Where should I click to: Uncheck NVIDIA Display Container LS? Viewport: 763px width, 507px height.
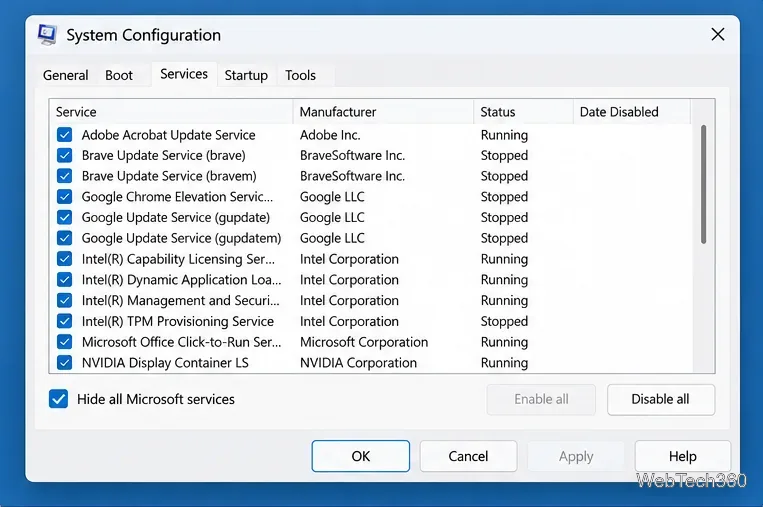point(64,362)
